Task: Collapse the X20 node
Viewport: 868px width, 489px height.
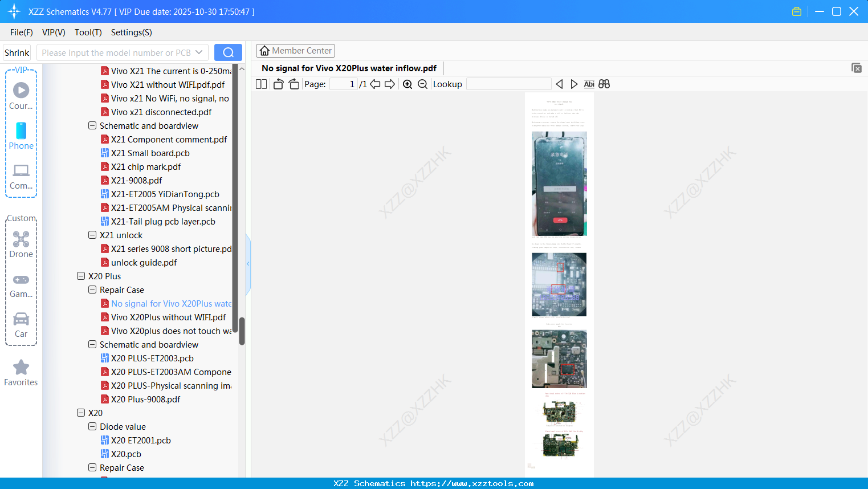Action: (x=81, y=413)
